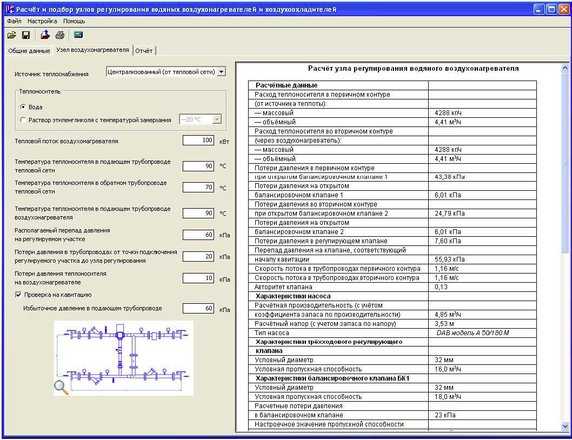Viewport: 572px width, 440px height.
Task: Click the magnifier icon on the piping diagram
Action: point(61,387)
